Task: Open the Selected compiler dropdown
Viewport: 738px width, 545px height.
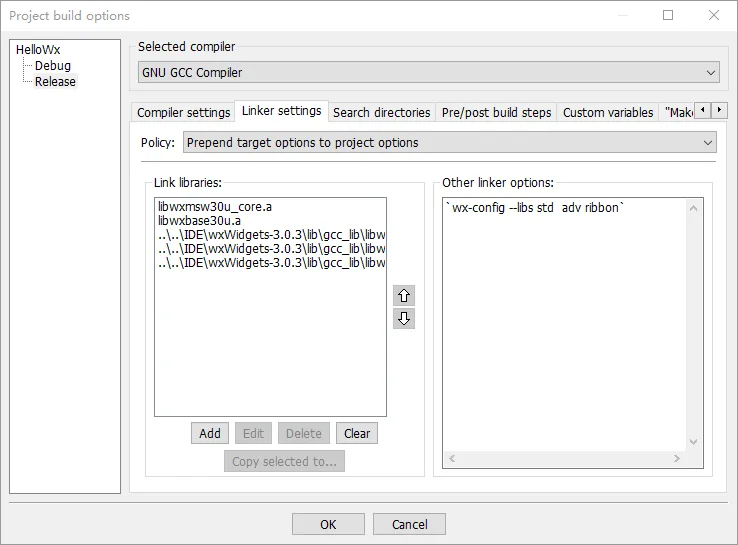Action: click(429, 72)
